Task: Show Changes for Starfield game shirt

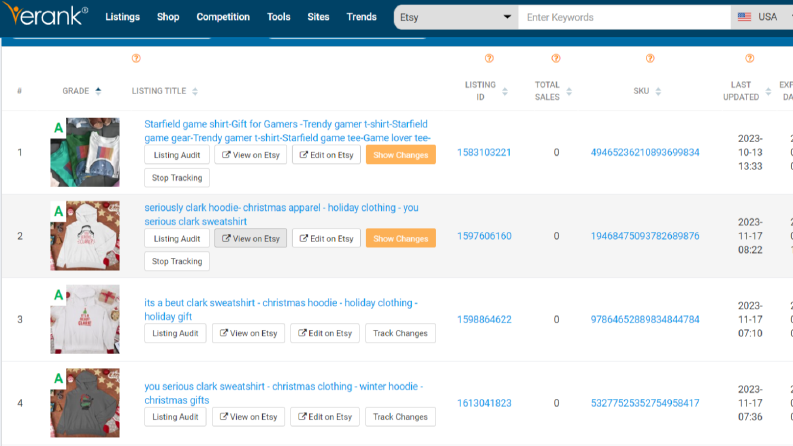Action: (x=401, y=155)
